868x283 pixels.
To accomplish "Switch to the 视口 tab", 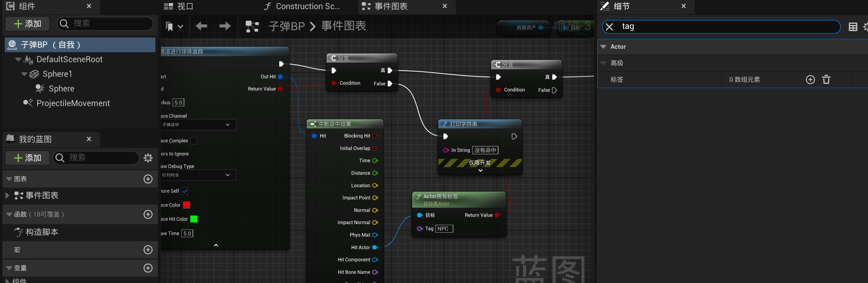I will [179, 6].
